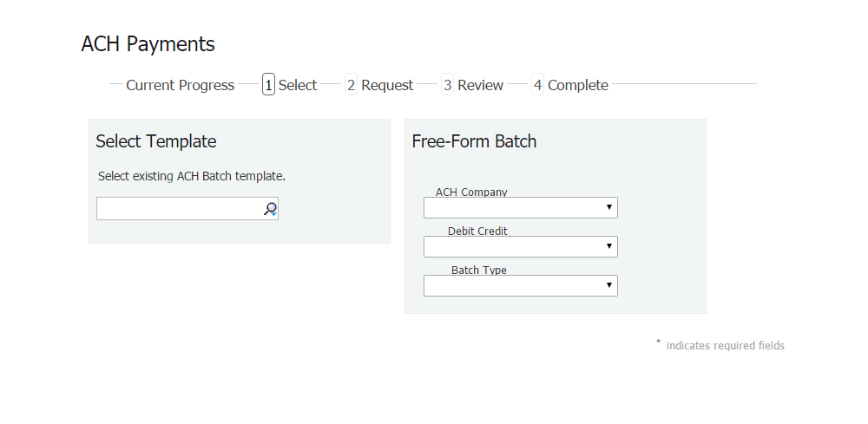Viewport: 868px width, 424px height.
Task: Click the magnifier search icon in template field
Action: [x=270, y=209]
